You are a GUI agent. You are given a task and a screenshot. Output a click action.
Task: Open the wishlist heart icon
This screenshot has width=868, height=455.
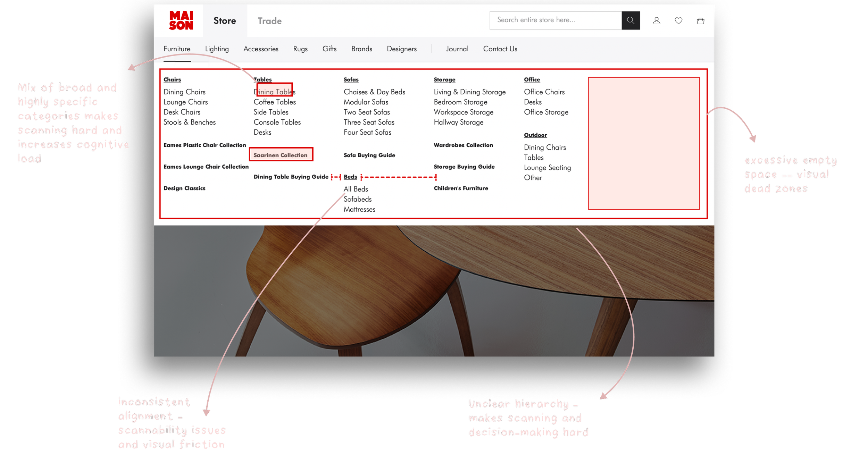point(678,21)
